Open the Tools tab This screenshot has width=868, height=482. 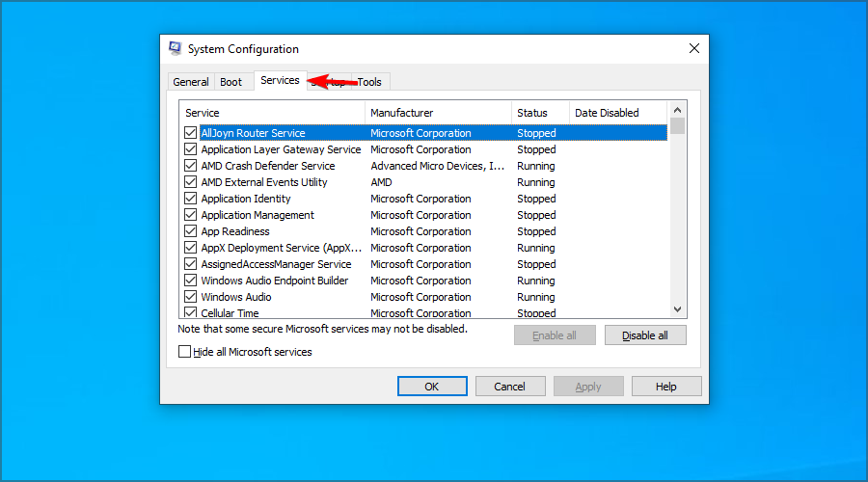point(369,82)
